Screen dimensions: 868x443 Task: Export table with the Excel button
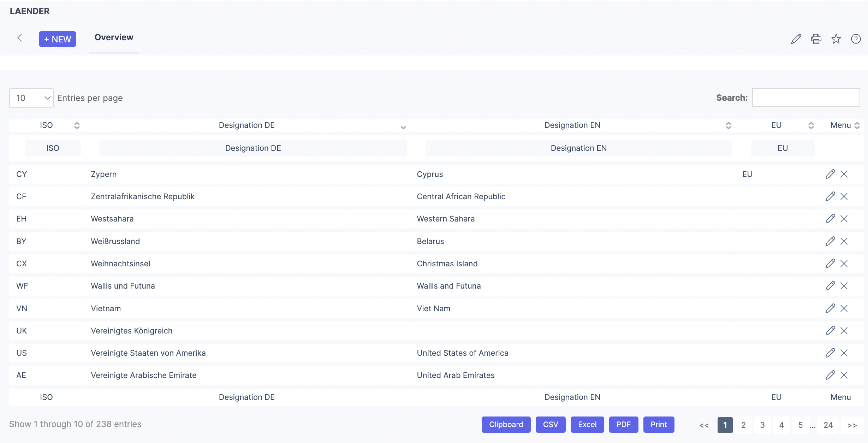(x=587, y=425)
